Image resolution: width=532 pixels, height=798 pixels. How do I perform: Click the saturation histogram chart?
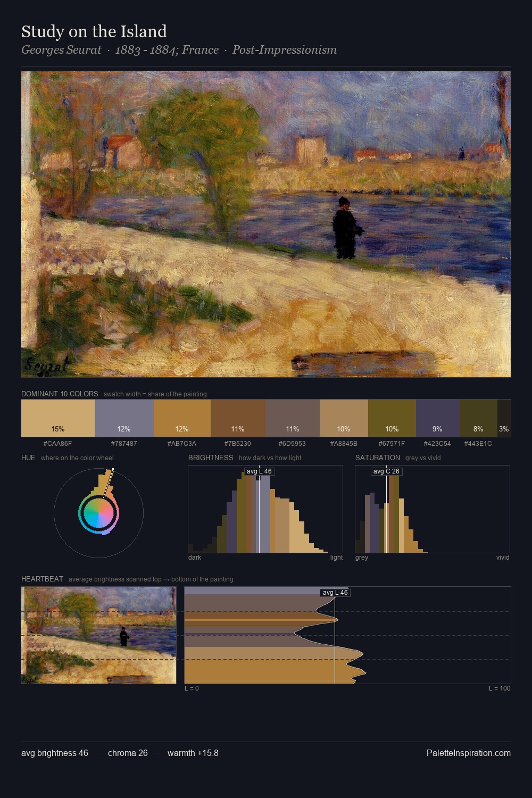(x=433, y=509)
